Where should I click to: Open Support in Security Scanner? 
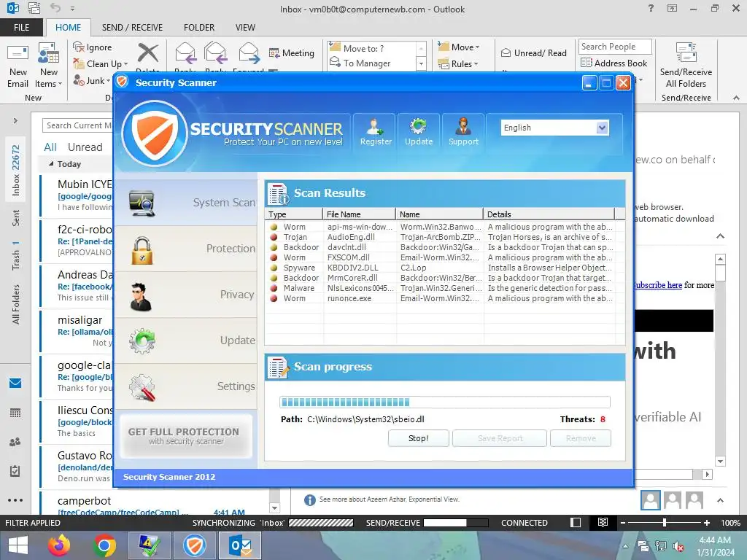pyautogui.click(x=463, y=132)
